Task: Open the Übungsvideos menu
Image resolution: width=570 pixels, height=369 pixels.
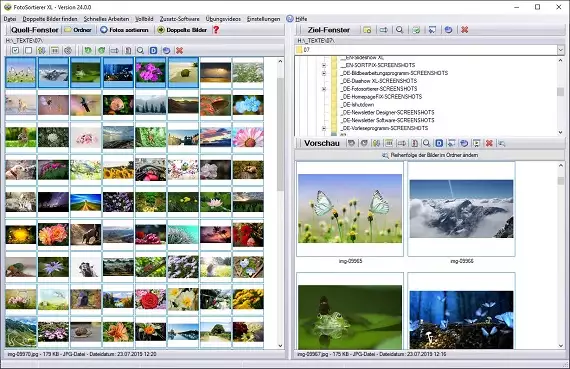Action: 223,19
